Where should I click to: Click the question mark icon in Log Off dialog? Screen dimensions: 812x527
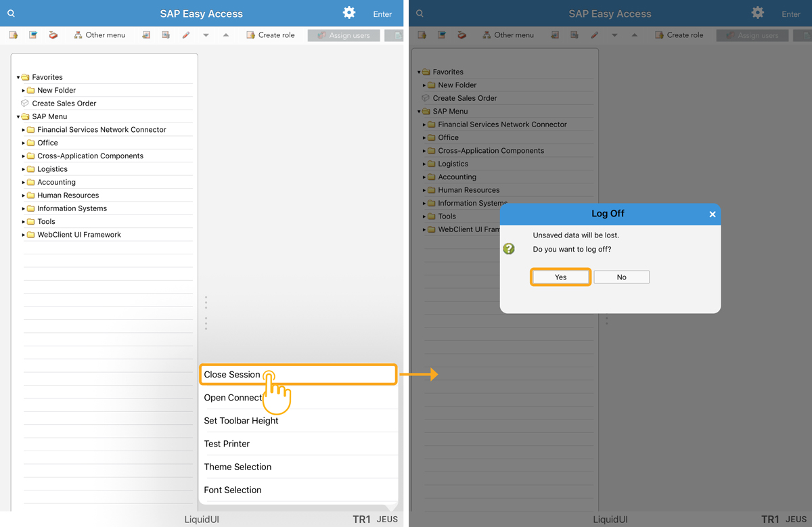[509, 249]
